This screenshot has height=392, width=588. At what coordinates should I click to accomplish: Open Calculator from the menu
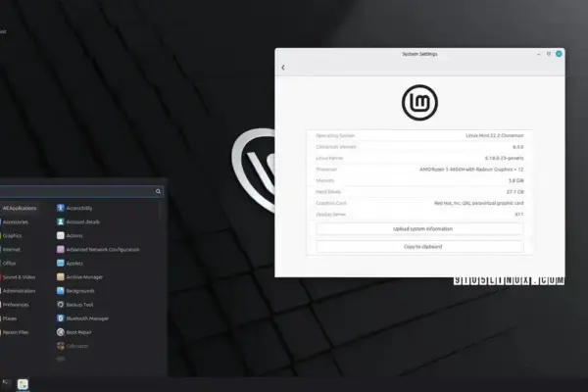pos(73,346)
